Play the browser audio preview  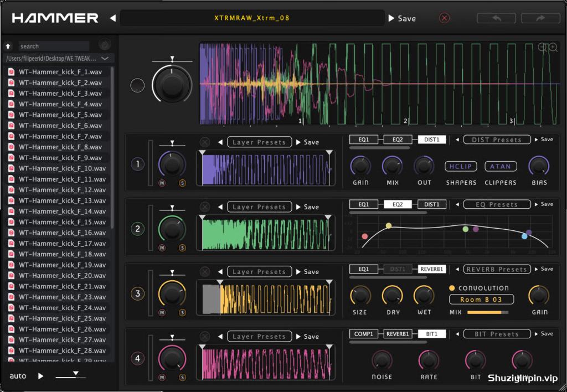40,376
